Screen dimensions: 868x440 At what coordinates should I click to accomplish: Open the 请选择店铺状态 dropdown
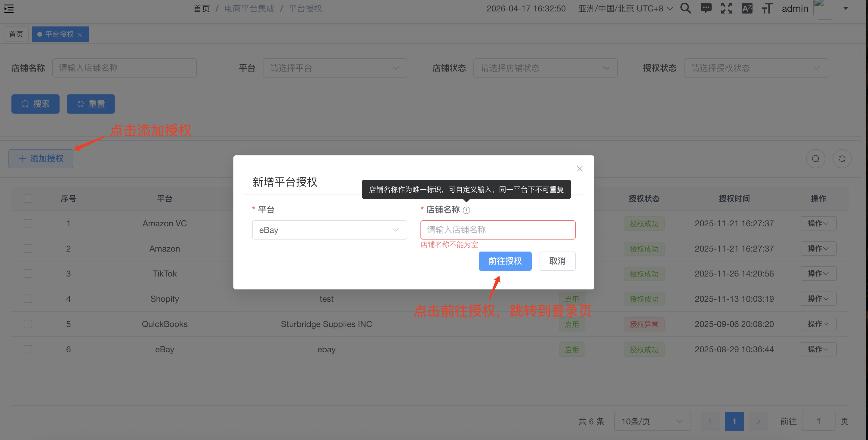pyautogui.click(x=545, y=68)
